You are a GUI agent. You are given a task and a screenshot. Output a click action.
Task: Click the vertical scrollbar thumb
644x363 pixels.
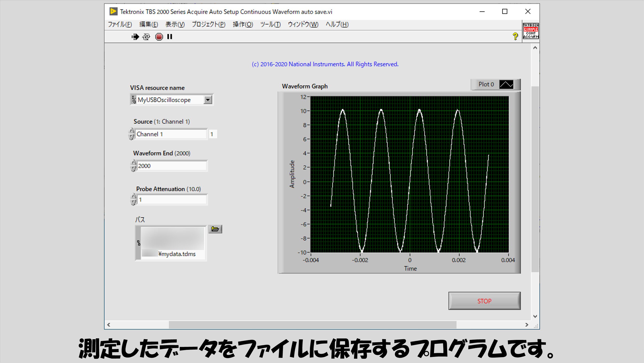coord(535,179)
